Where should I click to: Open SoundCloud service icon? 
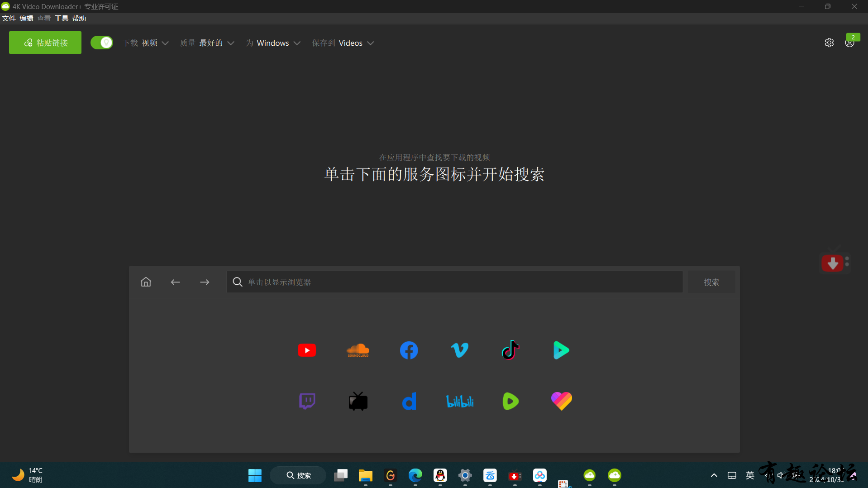pyautogui.click(x=358, y=350)
